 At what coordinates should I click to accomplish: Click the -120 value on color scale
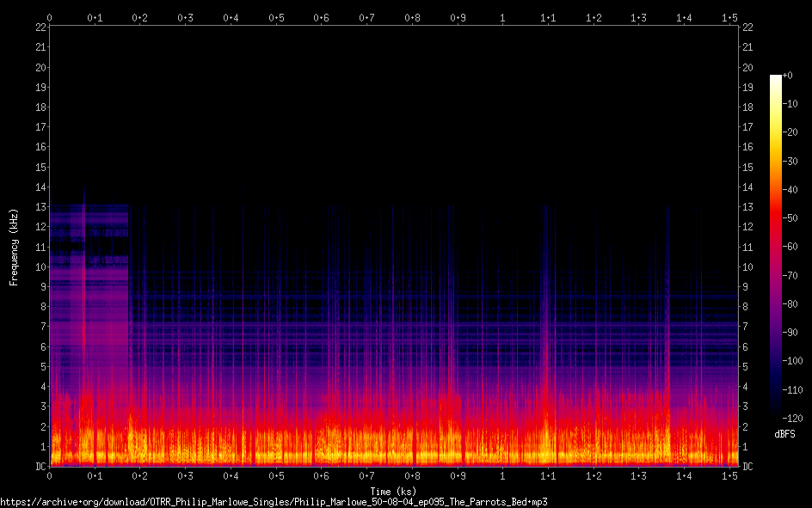pos(795,416)
